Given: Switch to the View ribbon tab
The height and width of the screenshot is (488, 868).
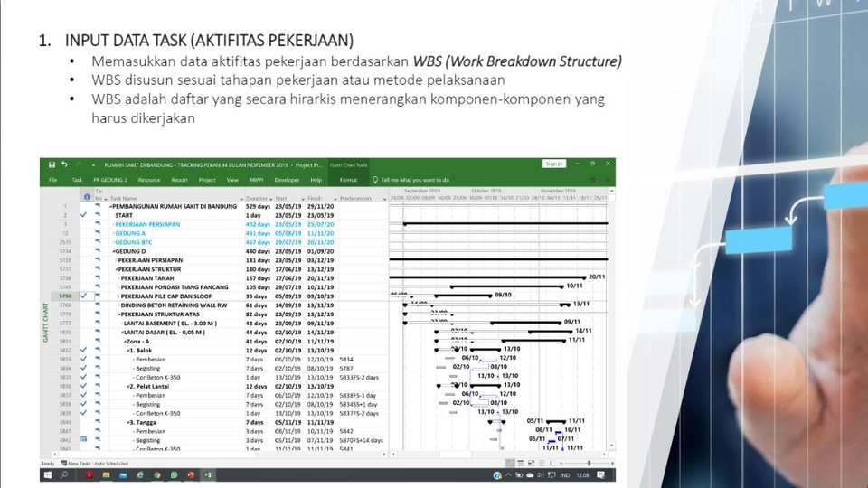Looking at the screenshot, I should (232, 180).
